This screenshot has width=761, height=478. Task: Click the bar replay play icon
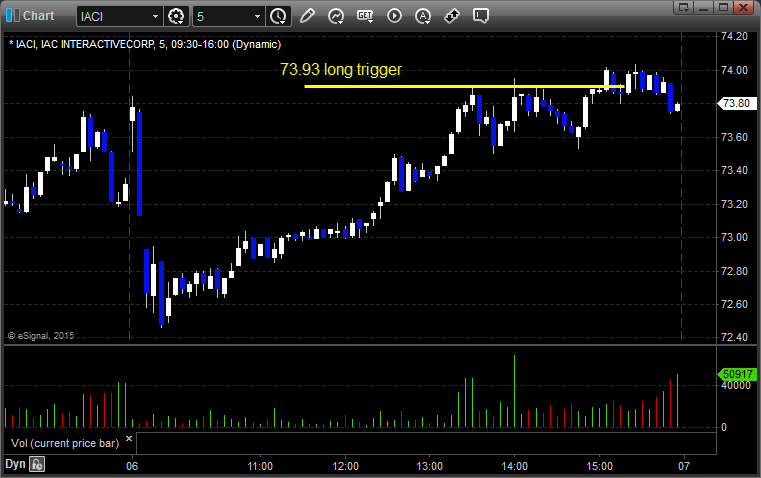[394, 16]
